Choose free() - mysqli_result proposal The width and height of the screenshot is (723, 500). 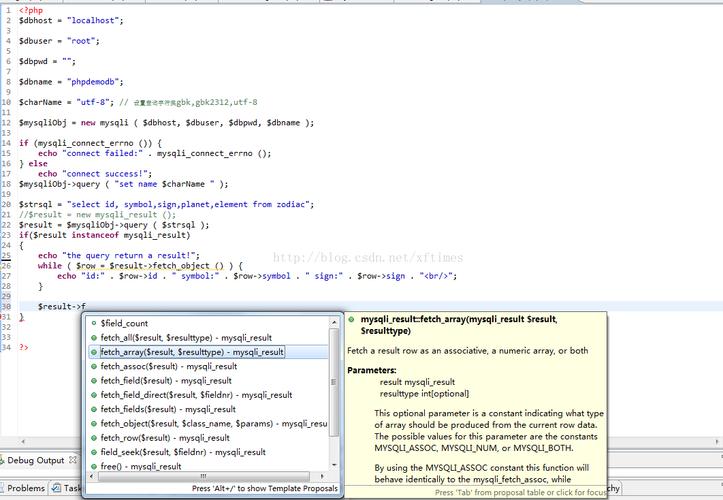tap(141, 466)
